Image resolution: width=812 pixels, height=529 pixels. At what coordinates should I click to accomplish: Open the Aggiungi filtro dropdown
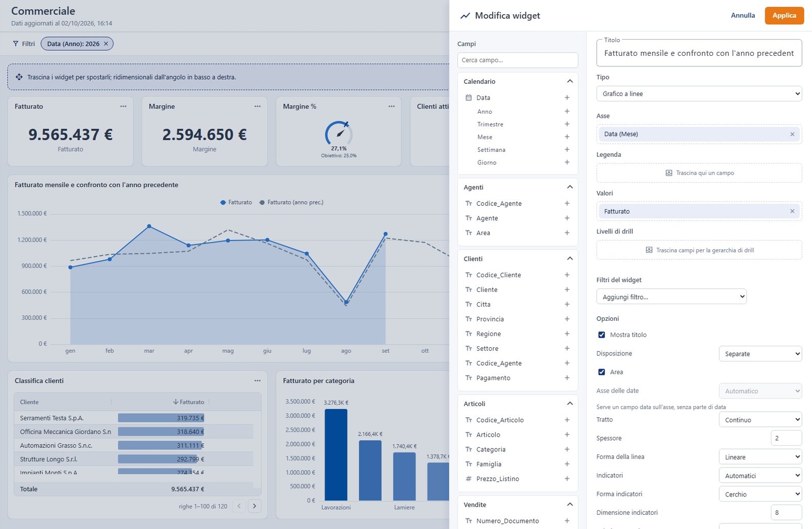[671, 296]
